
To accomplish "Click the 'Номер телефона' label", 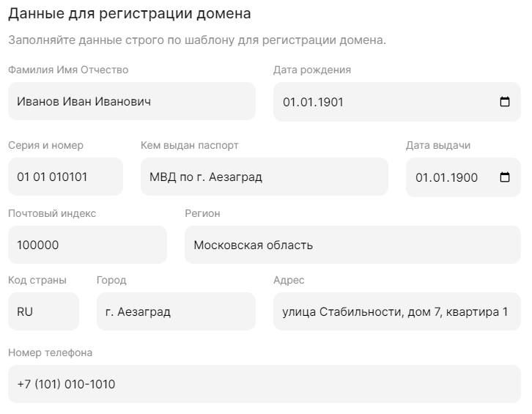I will (51, 353).
